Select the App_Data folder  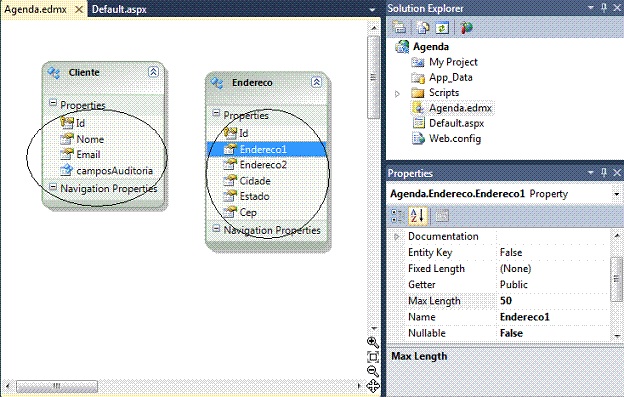[x=450, y=78]
